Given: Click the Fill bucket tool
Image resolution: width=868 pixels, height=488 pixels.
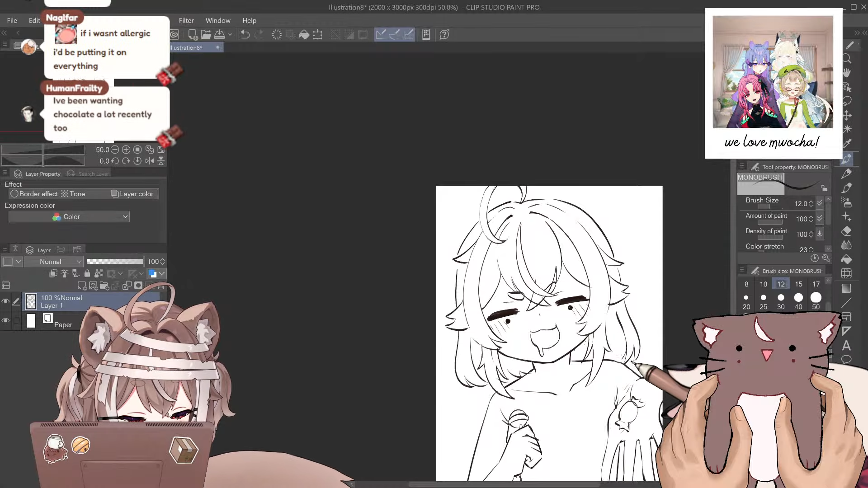Looking at the screenshot, I should [847, 259].
